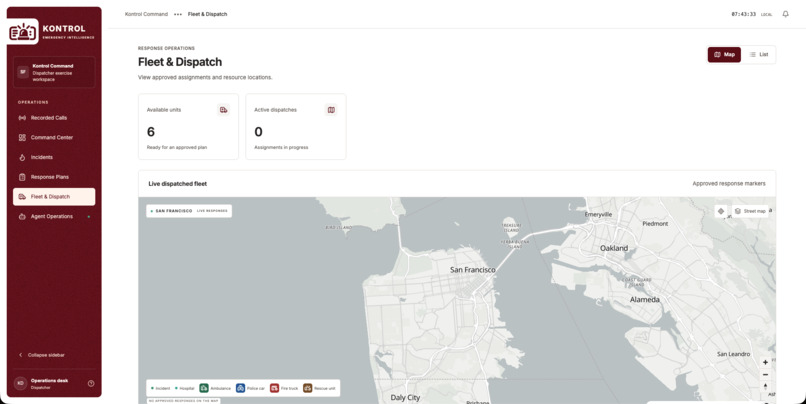
Task: Click Emeryville label on the map
Action: [598, 214]
